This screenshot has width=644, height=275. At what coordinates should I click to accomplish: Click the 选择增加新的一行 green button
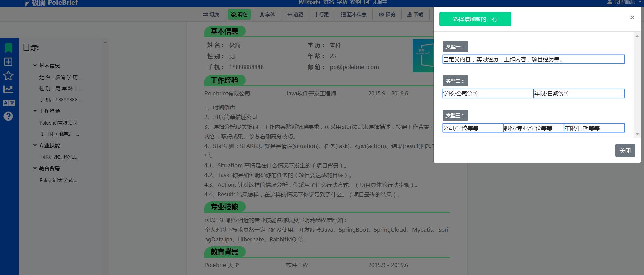pos(475,19)
